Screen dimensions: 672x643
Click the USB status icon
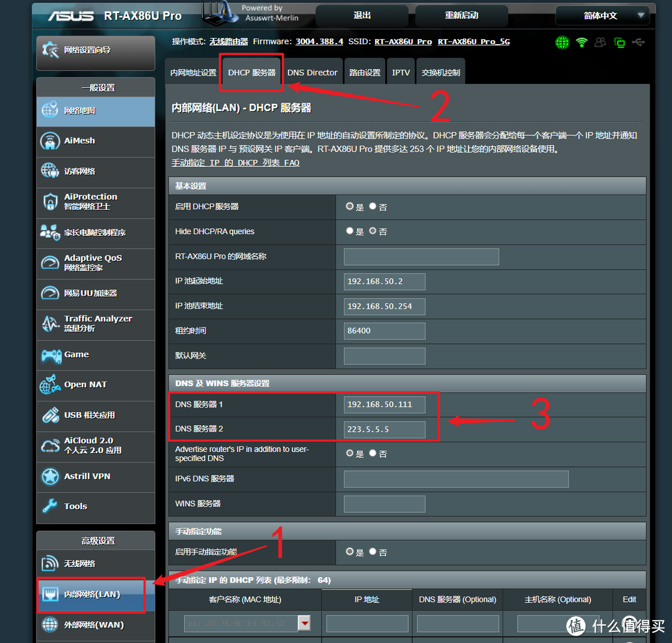638,42
